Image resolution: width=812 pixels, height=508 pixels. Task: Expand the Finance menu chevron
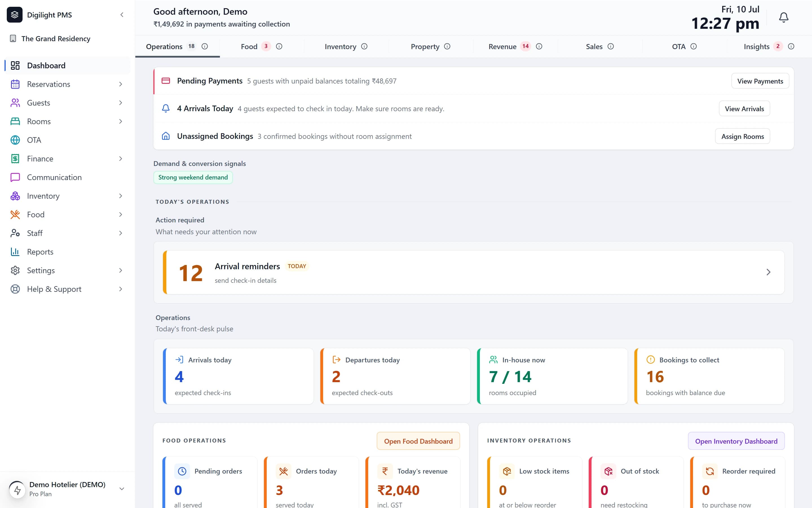pyautogui.click(x=121, y=159)
